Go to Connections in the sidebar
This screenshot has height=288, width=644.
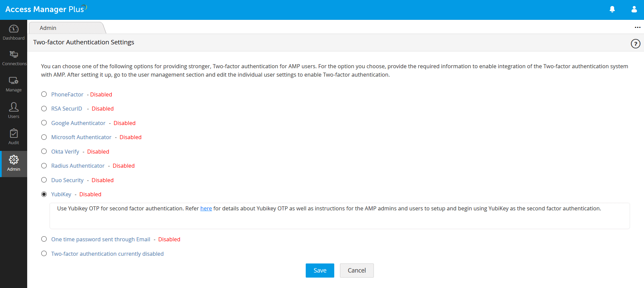point(13,55)
